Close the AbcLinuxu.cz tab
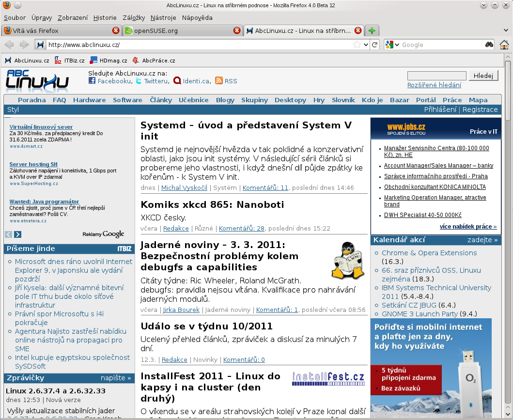The width and height of the screenshot is (513, 420). [358, 31]
